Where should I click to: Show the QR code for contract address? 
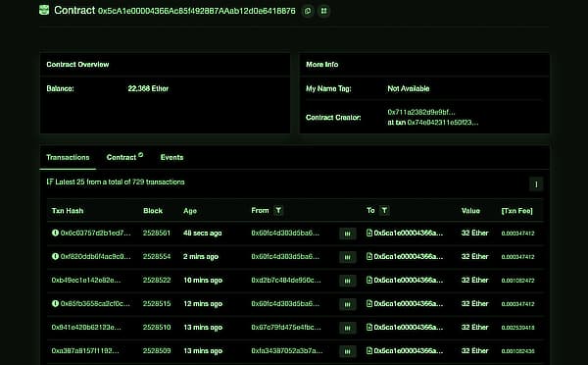[x=324, y=11]
